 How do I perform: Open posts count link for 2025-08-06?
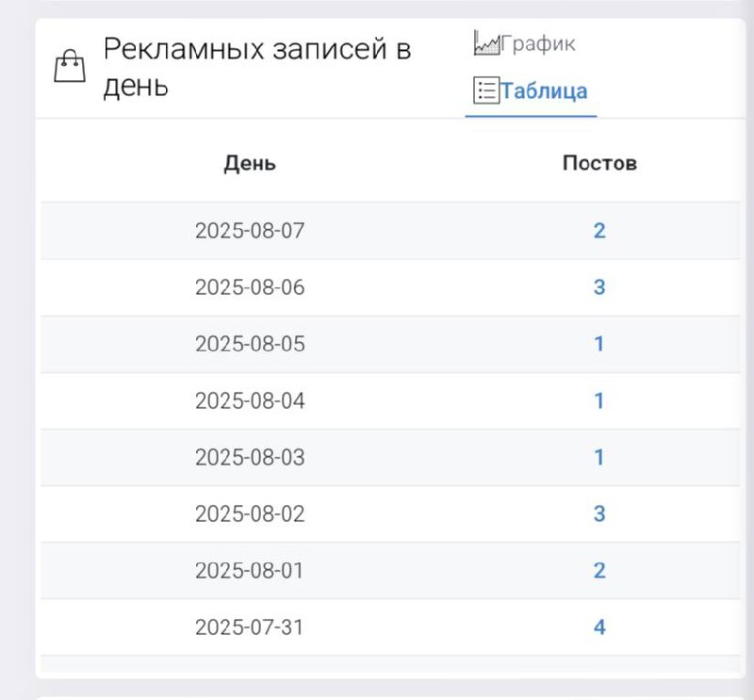click(599, 287)
